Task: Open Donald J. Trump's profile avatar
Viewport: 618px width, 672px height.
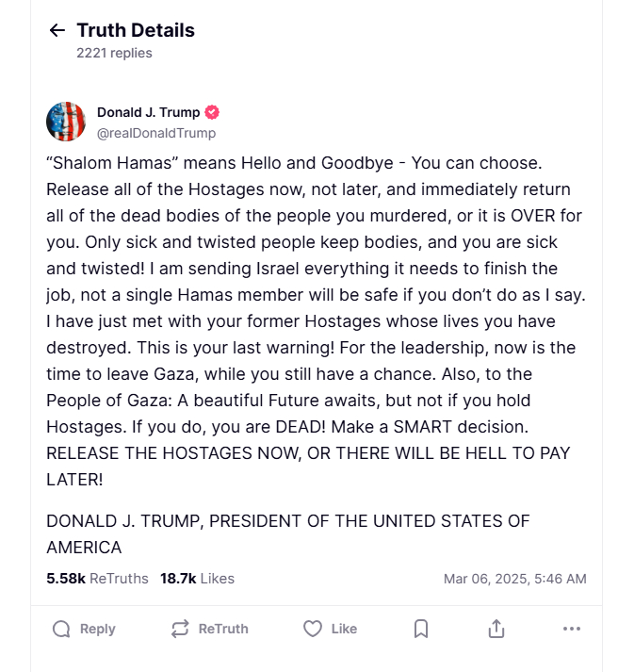Action: tap(66, 122)
